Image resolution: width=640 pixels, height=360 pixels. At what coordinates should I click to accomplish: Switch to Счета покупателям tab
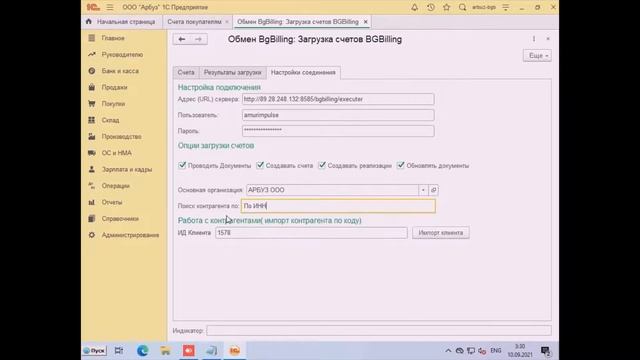pos(194,22)
